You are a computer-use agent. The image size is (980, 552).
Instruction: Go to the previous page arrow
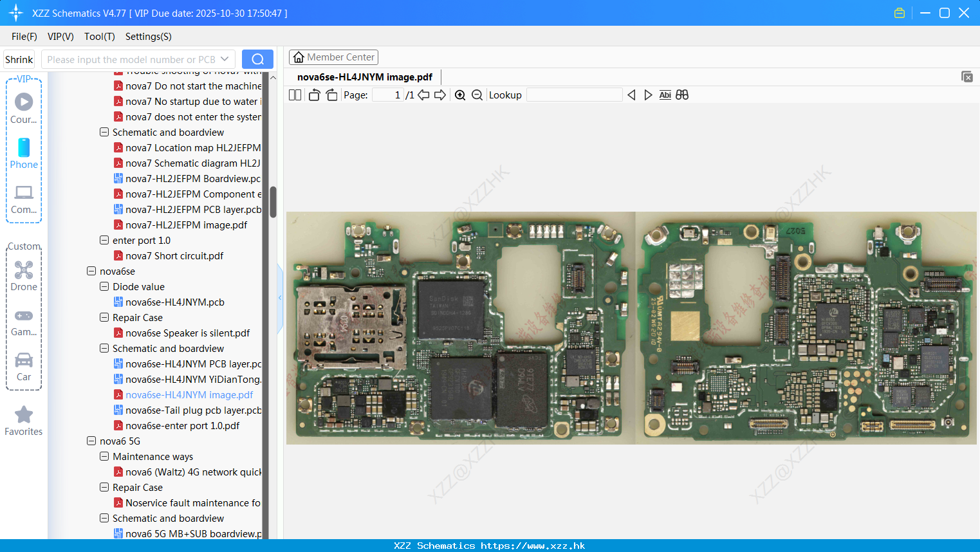(423, 95)
